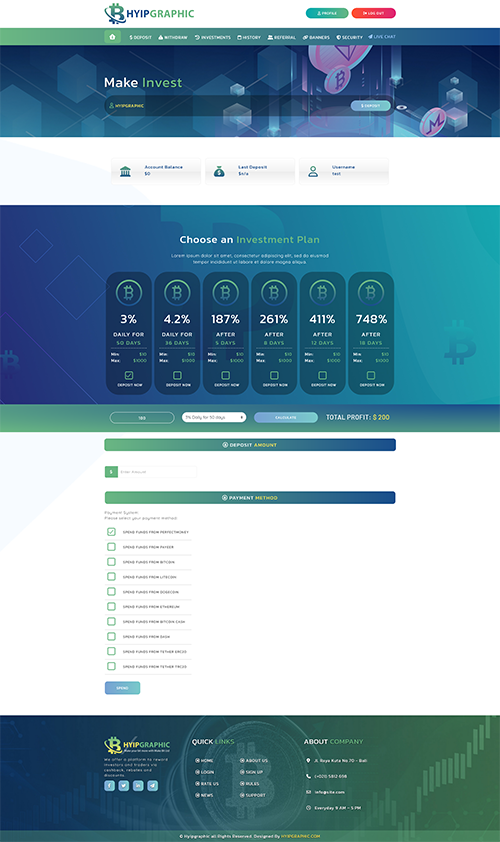Click the Calculate button
The height and width of the screenshot is (842, 500).
click(x=286, y=417)
